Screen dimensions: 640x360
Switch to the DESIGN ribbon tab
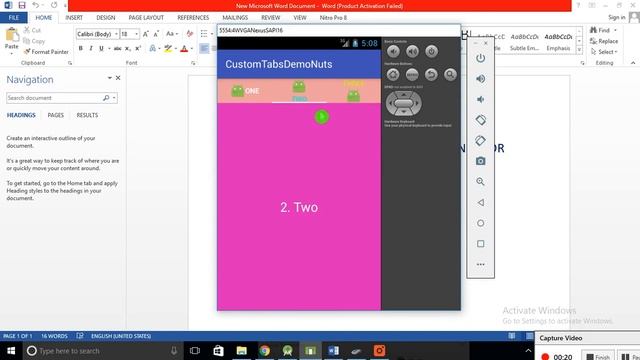click(106, 18)
